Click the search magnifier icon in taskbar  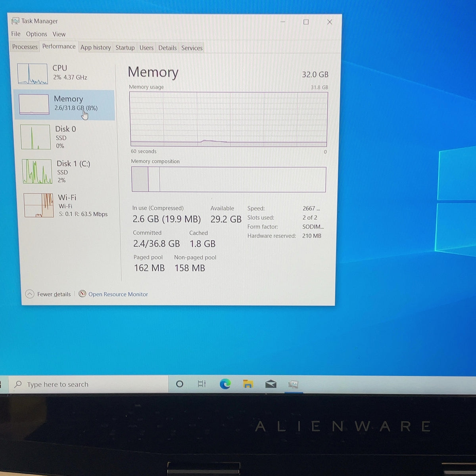tap(18, 384)
